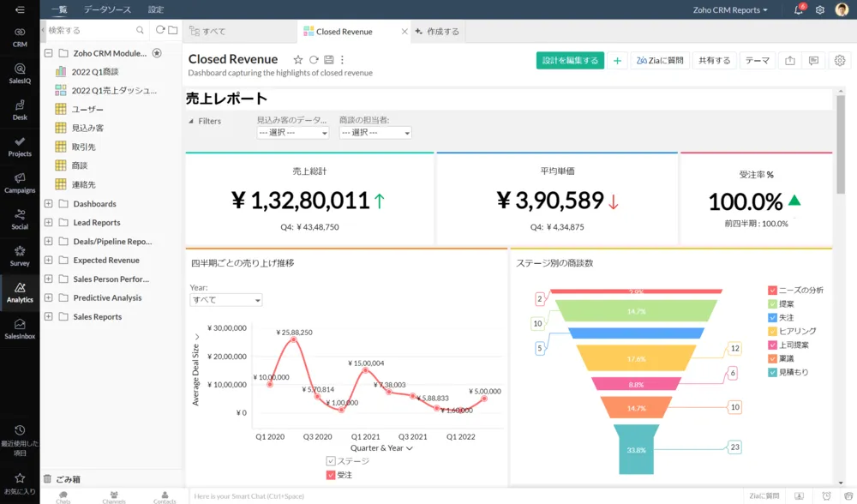Open SalesIQ from the sidebar
Viewport: 857px width, 504px height.
(x=20, y=73)
